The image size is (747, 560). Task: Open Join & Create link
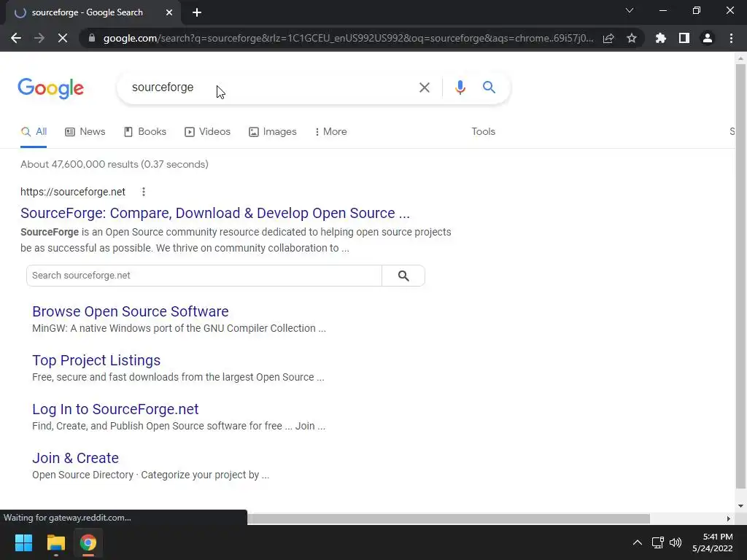pyautogui.click(x=75, y=458)
